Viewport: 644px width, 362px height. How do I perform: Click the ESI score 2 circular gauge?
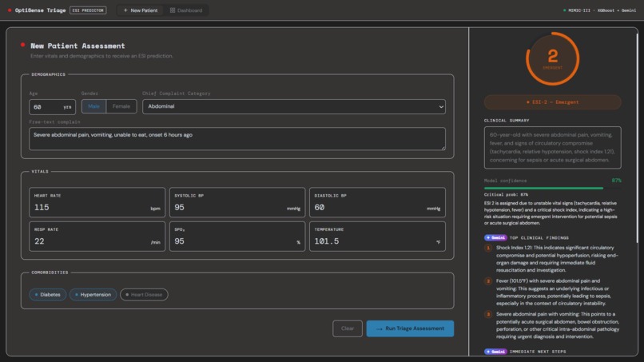[x=552, y=59]
